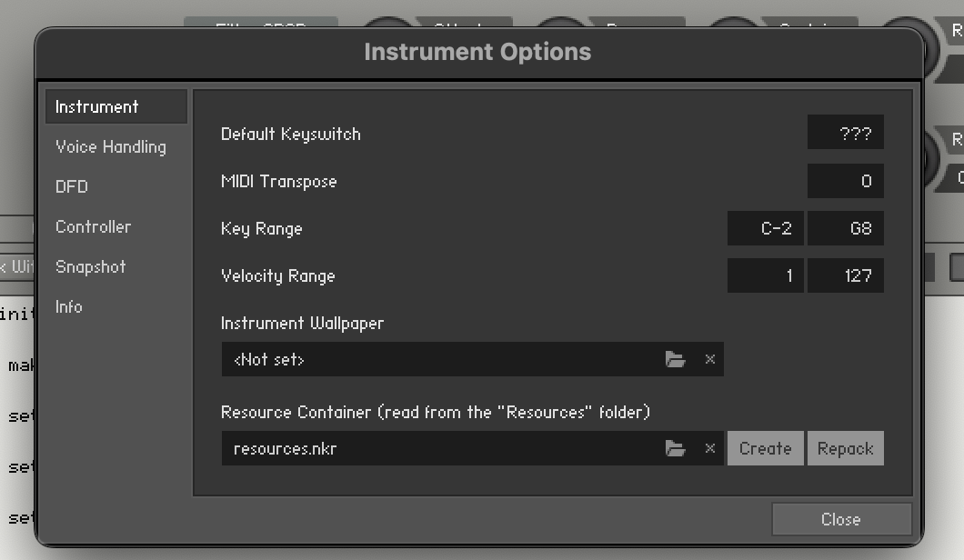Repack the resource container

coord(846,448)
